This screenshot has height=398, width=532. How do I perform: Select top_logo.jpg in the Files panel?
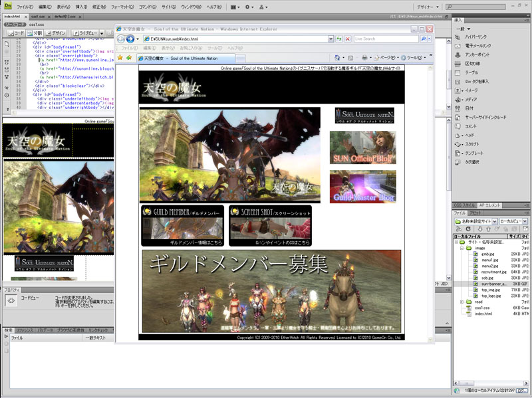point(491,296)
